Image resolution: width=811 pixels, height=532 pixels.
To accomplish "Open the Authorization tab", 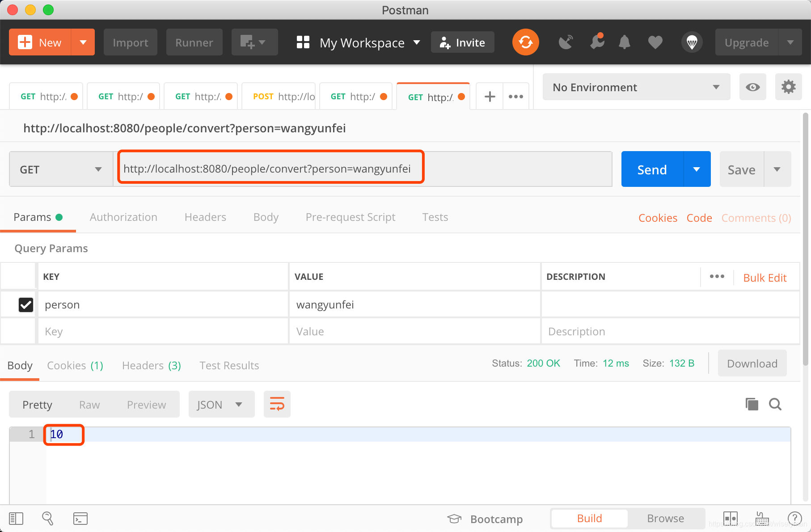I will (123, 217).
